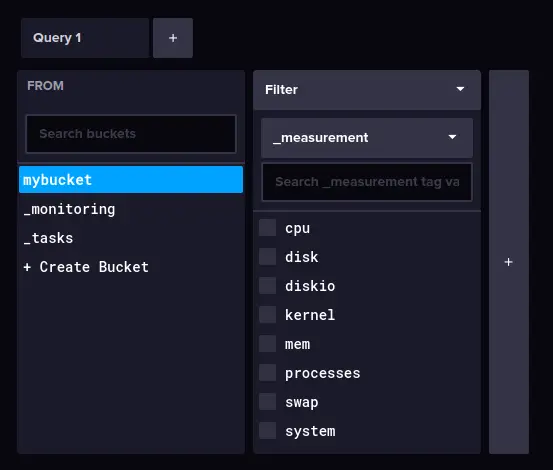The height and width of the screenshot is (470, 553).
Task: Select the _monitoring bucket
Action: [x=131, y=209]
